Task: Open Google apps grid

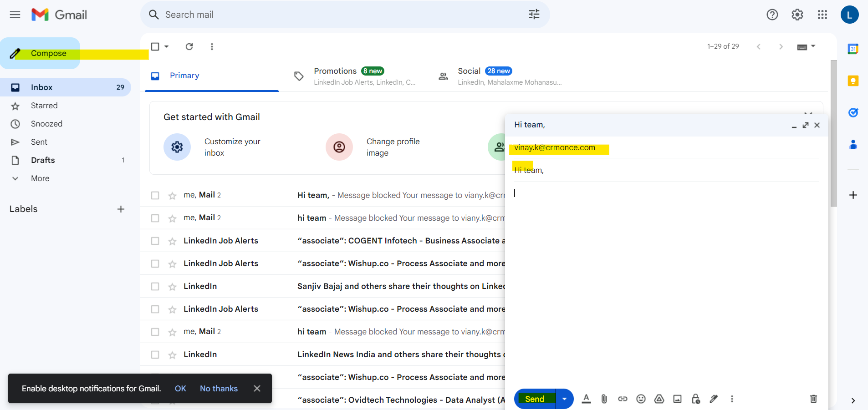Action: click(x=822, y=15)
